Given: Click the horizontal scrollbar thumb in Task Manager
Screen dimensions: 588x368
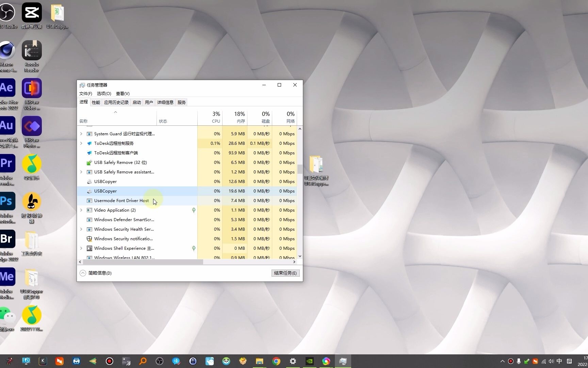Looking at the screenshot, I should 143,262.
